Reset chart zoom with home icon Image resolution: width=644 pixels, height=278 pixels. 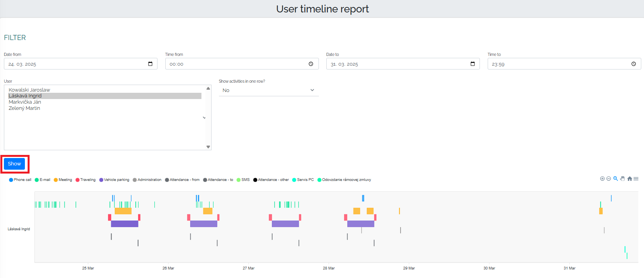pyautogui.click(x=630, y=179)
